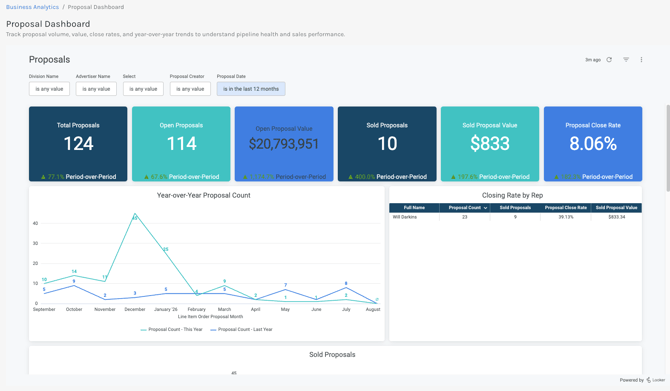Open the three-dot dashboard actions menu

pos(641,60)
